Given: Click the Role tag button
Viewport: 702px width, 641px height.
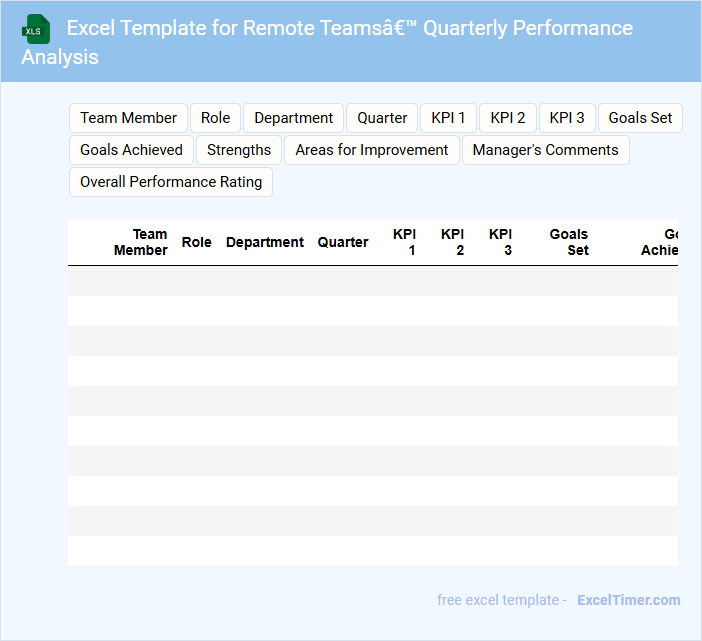Looking at the screenshot, I should click(215, 118).
